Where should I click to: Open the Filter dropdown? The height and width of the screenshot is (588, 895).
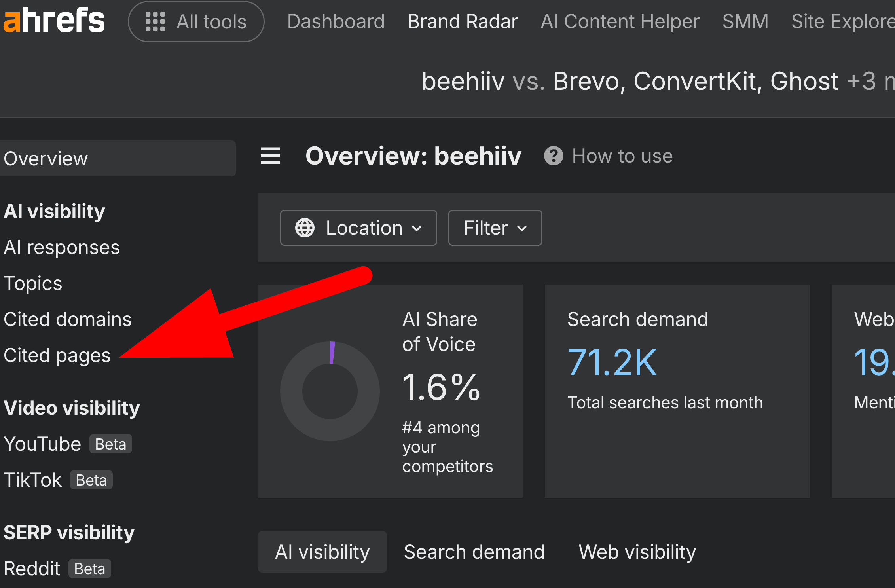pos(495,228)
